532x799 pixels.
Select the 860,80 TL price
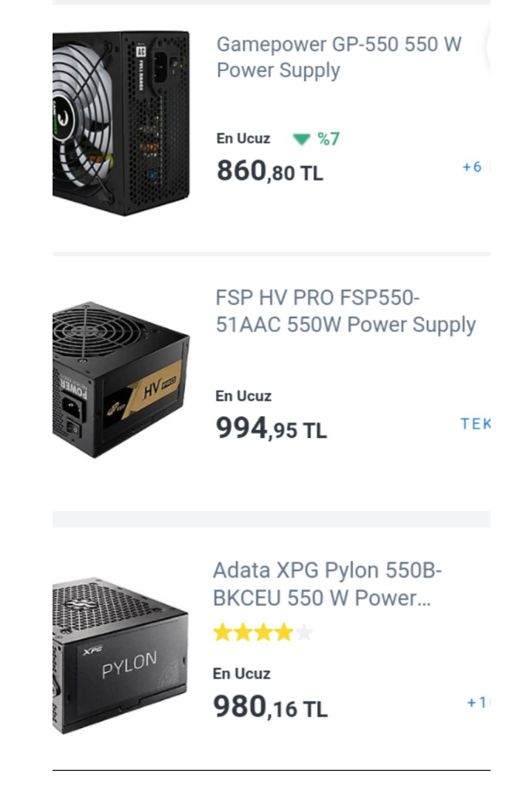click(269, 171)
